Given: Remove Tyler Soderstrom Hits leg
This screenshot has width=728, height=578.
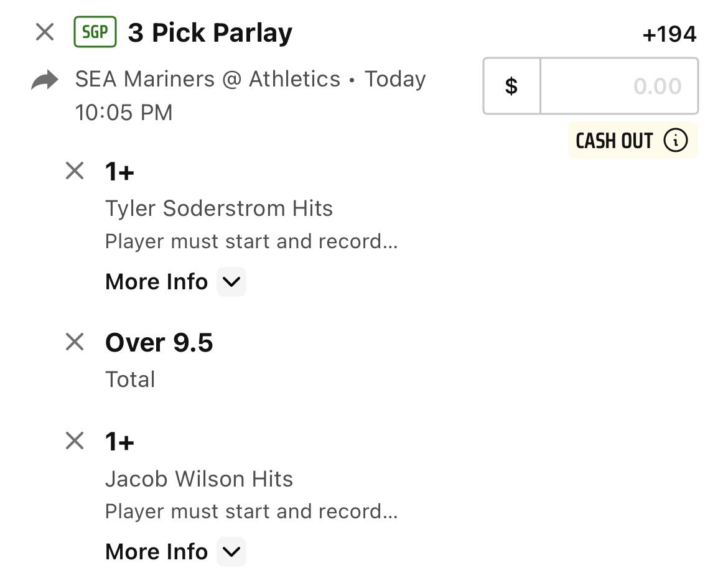Looking at the screenshot, I should pos(75,171).
